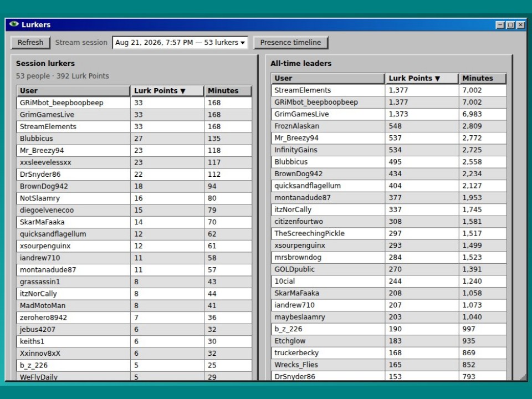Select xsourpenguinx in all-time leaders
The height and width of the screenshot is (399, 532).
(x=389, y=245)
